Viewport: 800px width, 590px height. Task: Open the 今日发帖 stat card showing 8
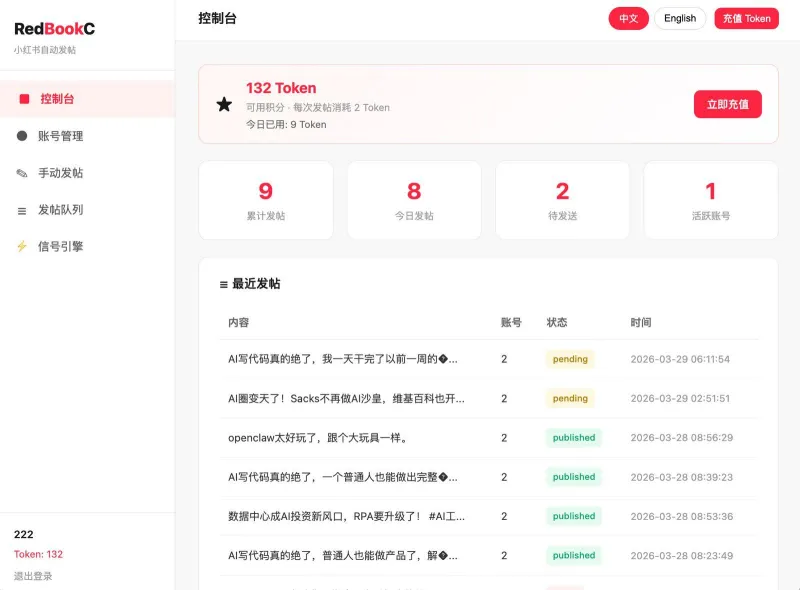[414, 199]
